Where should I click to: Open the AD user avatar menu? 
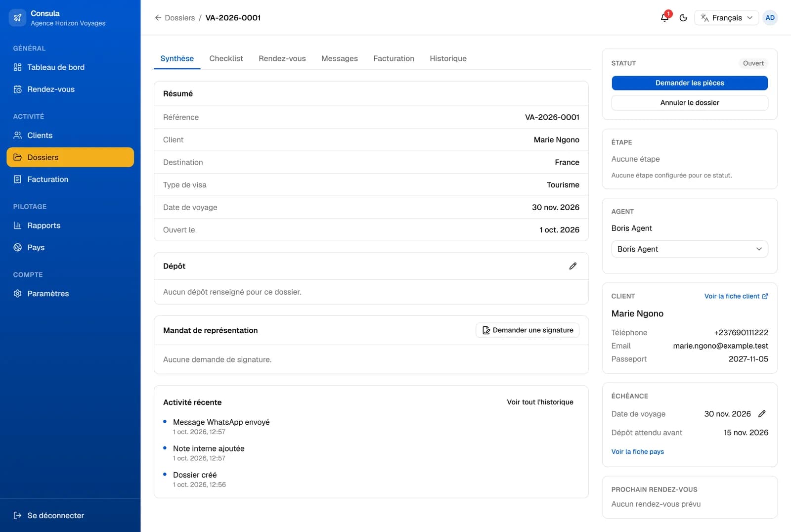[x=770, y=18]
